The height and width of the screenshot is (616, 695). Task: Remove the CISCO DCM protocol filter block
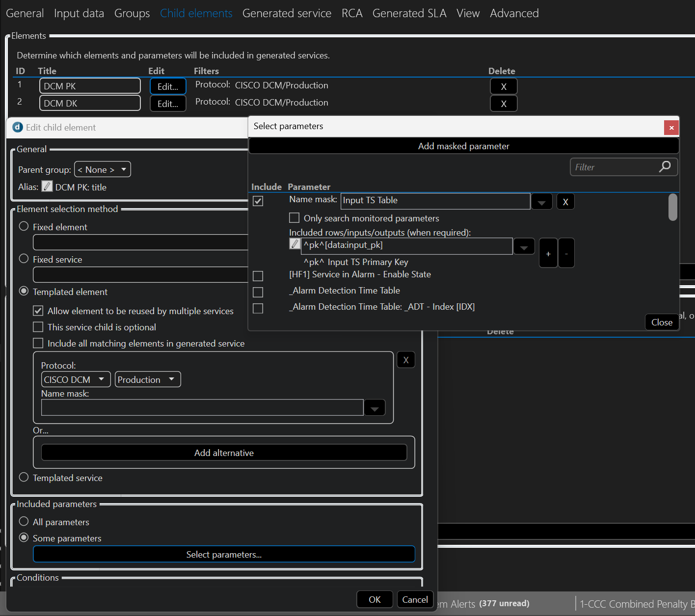[x=406, y=360]
